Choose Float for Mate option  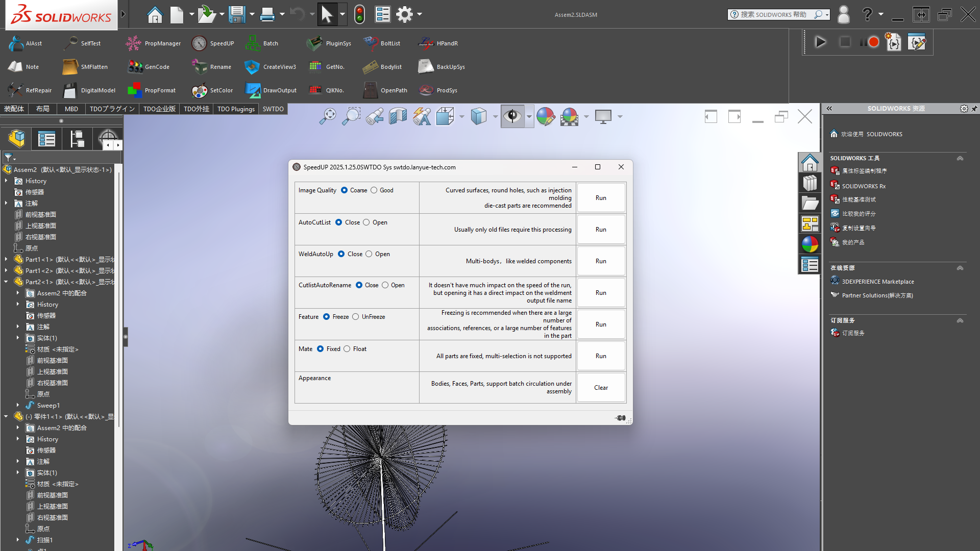point(347,349)
